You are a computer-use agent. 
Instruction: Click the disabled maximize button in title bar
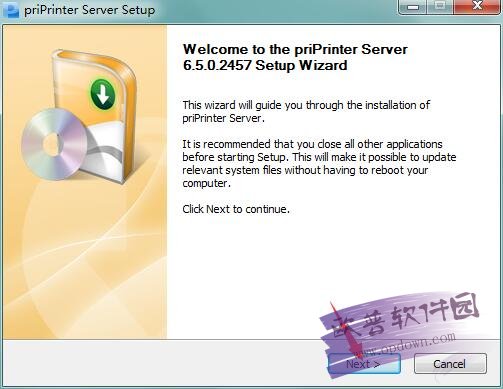440,7
